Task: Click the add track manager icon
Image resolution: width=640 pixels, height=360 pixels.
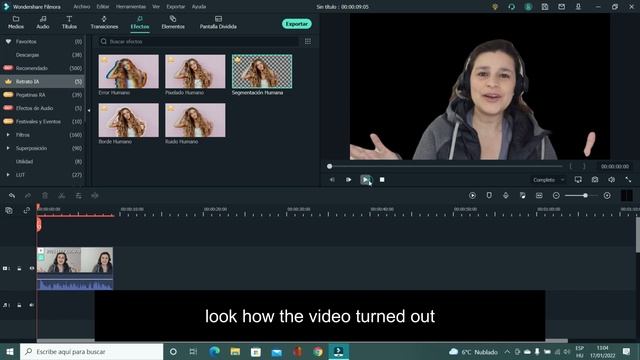Action: click(x=9, y=211)
